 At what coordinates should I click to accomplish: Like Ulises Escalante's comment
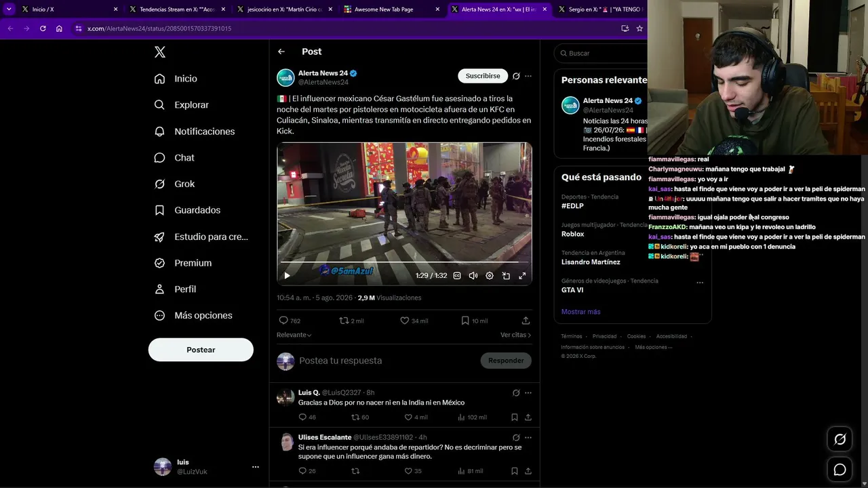pyautogui.click(x=413, y=471)
